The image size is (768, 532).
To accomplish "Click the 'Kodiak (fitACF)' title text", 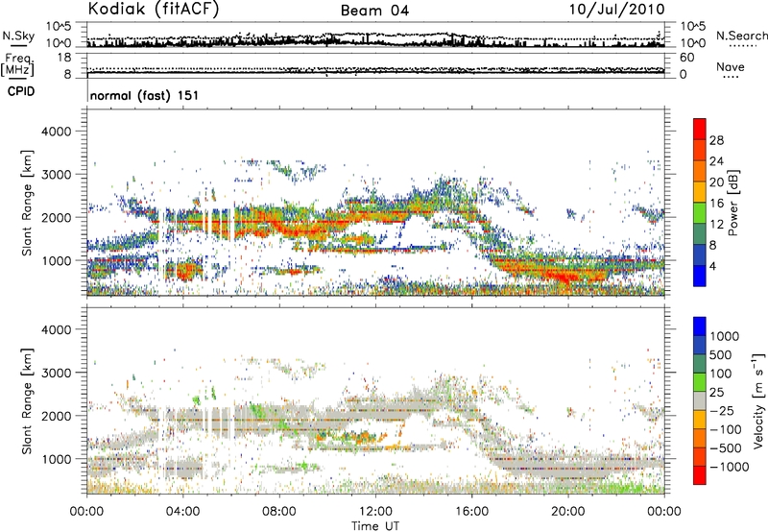I will tap(154, 10).
